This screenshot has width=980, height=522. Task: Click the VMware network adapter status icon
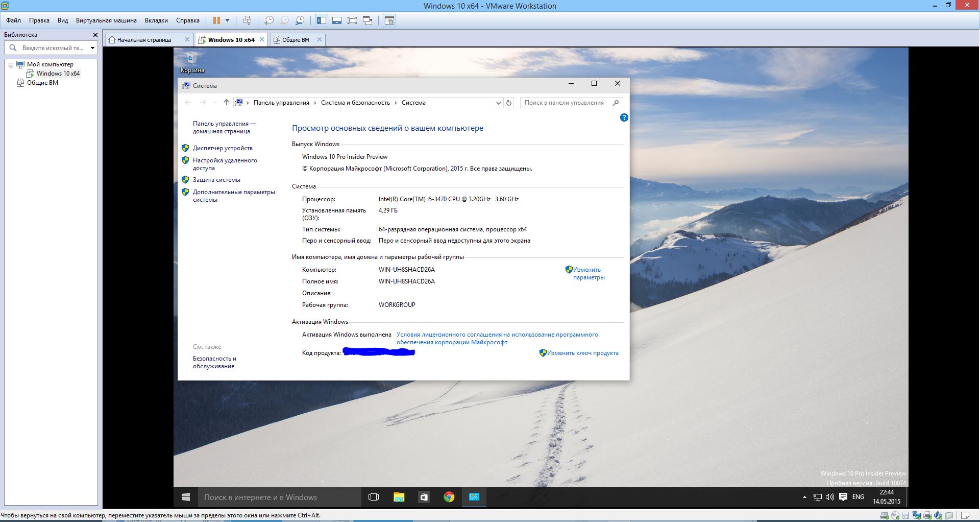917,516
